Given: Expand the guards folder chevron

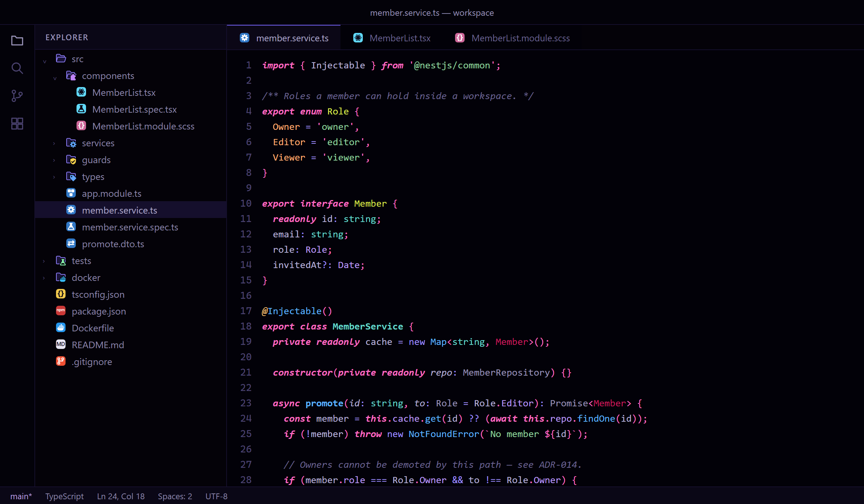Looking at the screenshot, I should coord(54,160).
